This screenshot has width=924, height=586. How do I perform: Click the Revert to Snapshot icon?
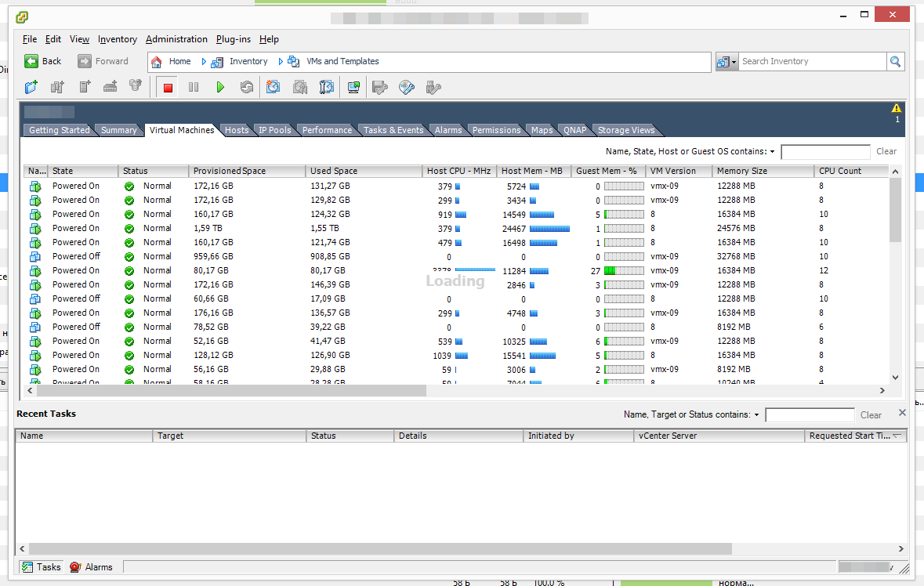pyautogui.click(x=300, y=87)
